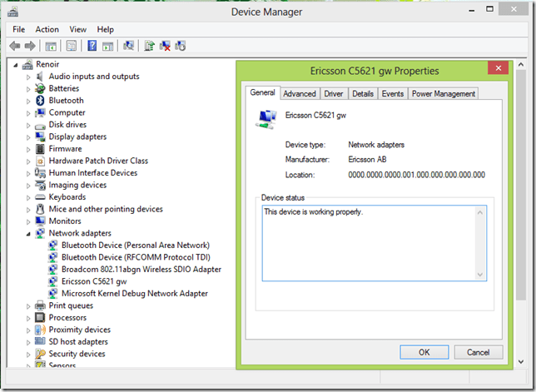Click the Show/Hide Console Tree icon

(x=52, y=46)
